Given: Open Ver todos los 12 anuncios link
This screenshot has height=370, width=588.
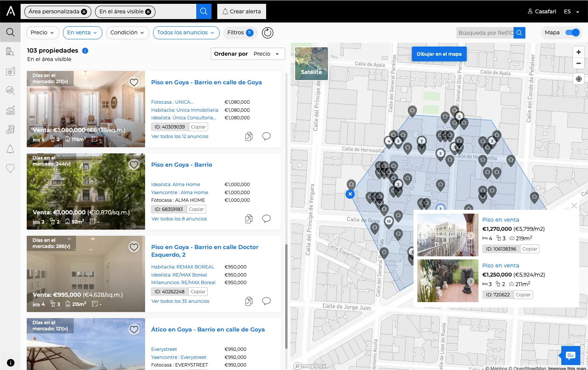Looking at the screenshot, I should point(180,137).
